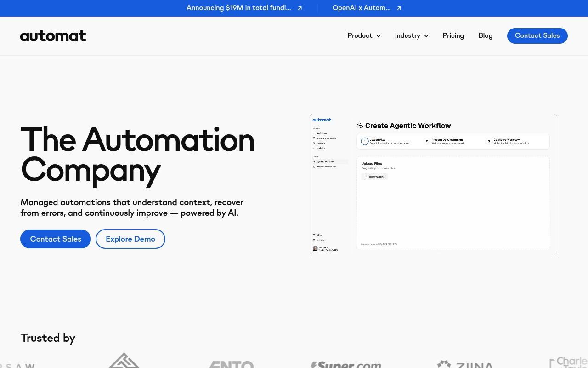This screenshot has height=368, width=588.
Task: Click the Explore Demo button
Action: [130, 239]
